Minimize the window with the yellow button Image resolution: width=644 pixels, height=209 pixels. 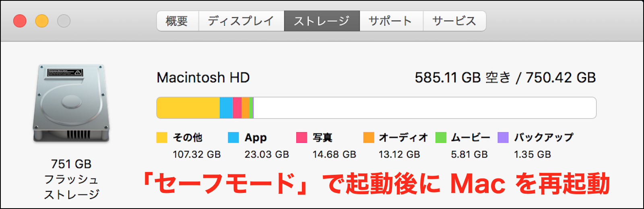tap(42, 21)
